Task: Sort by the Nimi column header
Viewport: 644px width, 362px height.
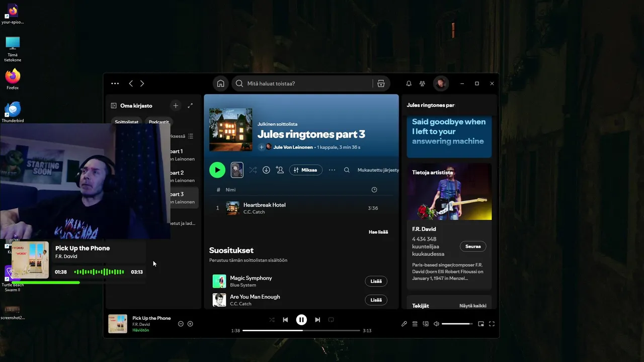Action: [x=230, y=190]
